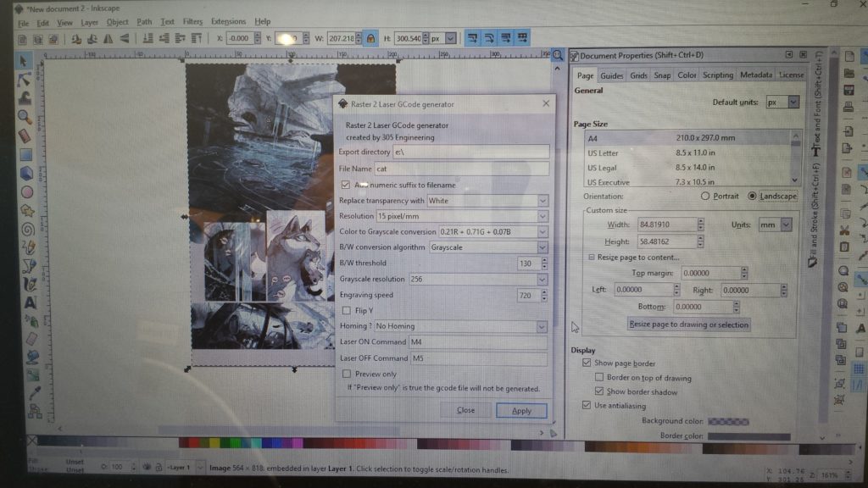This screenshot has width=868, height=488.
Task: Open the B/W conversion algorithm dropdown
Action: 541,247
